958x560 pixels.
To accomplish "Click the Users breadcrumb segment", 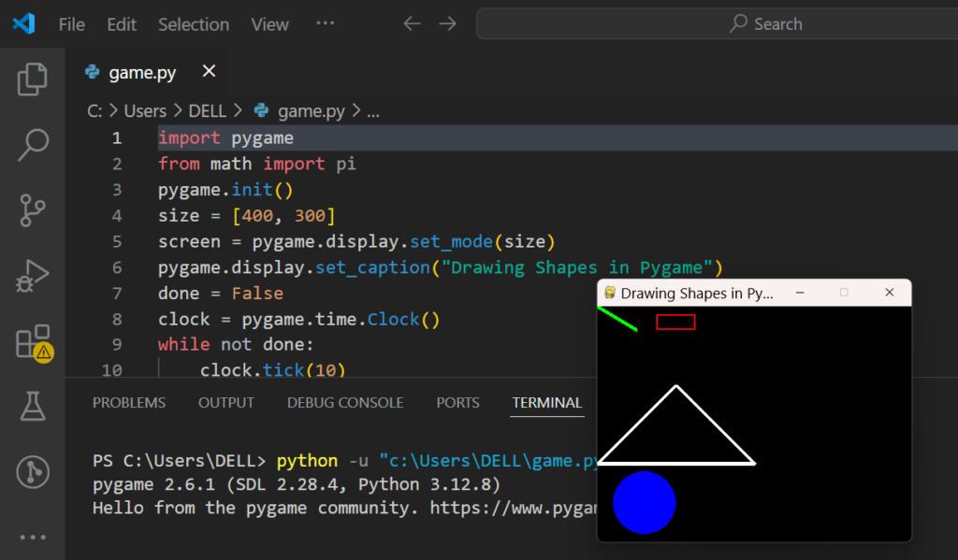I will 145,111.
